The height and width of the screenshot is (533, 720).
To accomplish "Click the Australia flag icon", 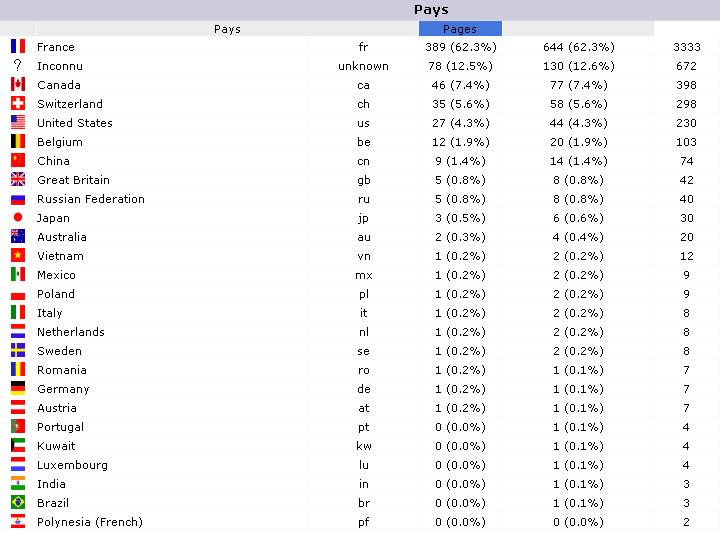I will 18,236.
